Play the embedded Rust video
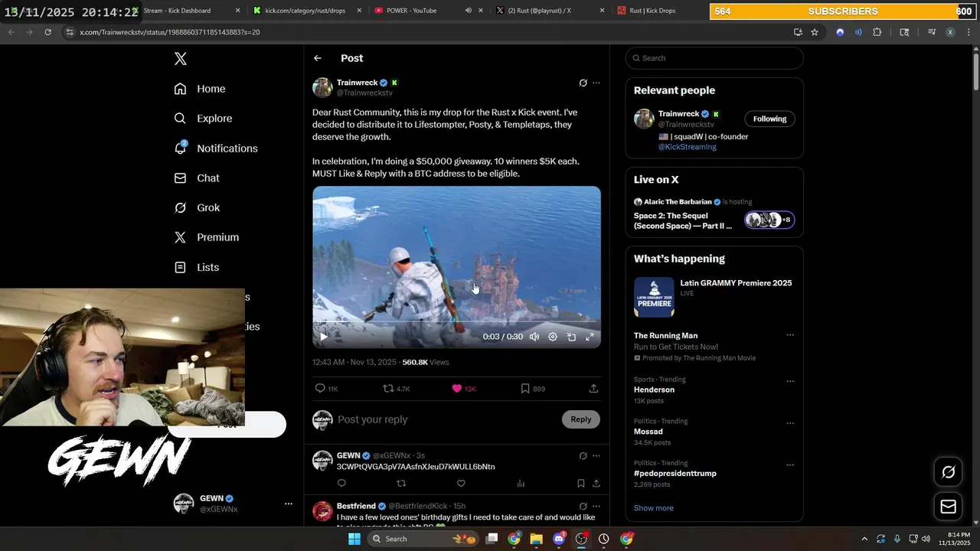This screenshot has height=551, width=980. point(324,337)
